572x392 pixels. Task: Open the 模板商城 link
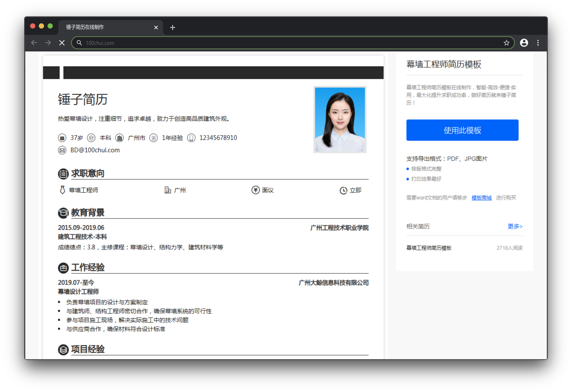click(x=481, y=198)
